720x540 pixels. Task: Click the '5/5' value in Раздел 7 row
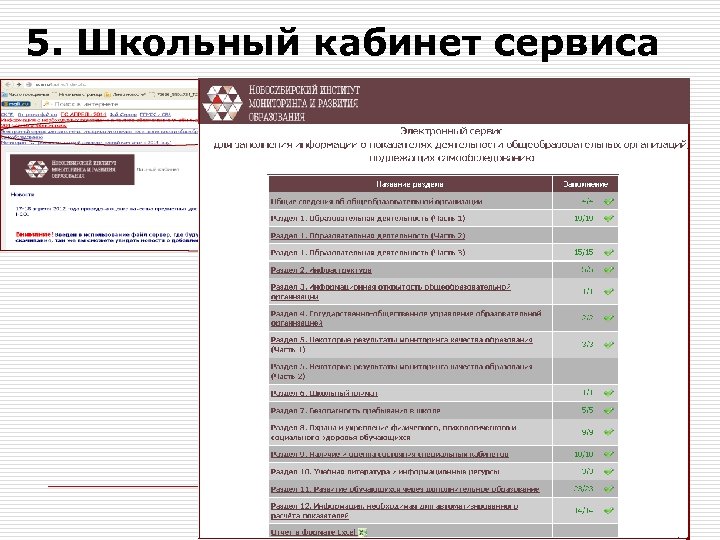tap(587, 411)
